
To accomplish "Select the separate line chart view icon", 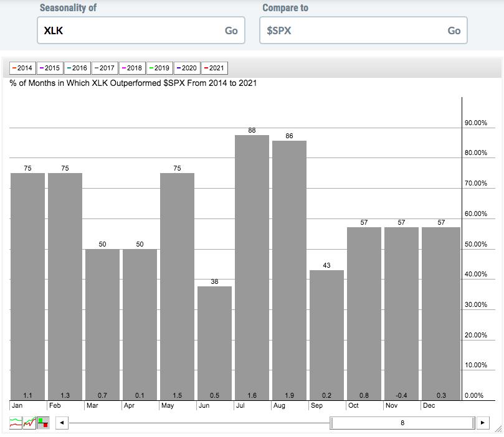I will 16,423.
